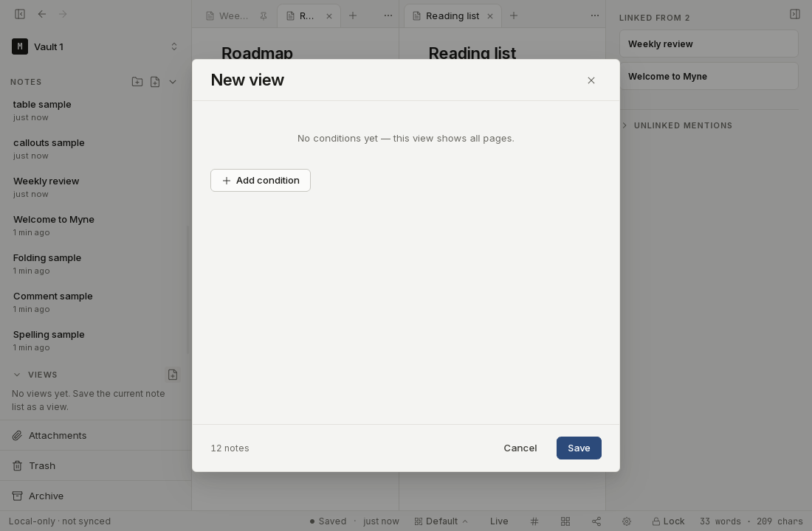Viewport: 812px width, 531px height.
Task: Open right pane more options menu
Action: [x=594, y=15]
